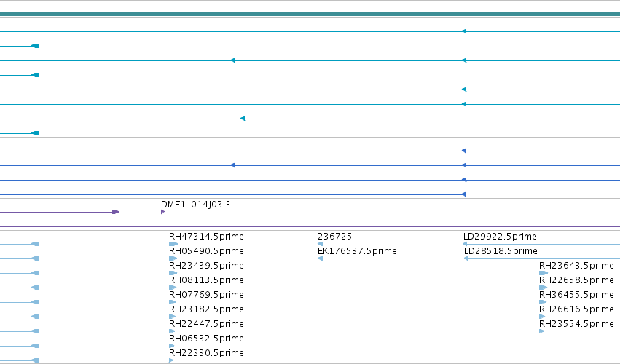
Task: Select the RH26616.5prime label
Action: coord(576,309)
